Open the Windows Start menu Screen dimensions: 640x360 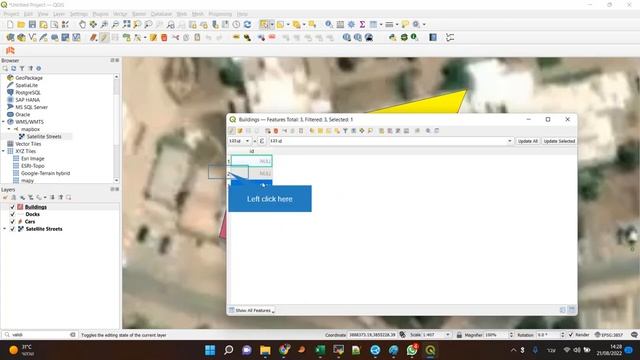(x=210, y=350)
